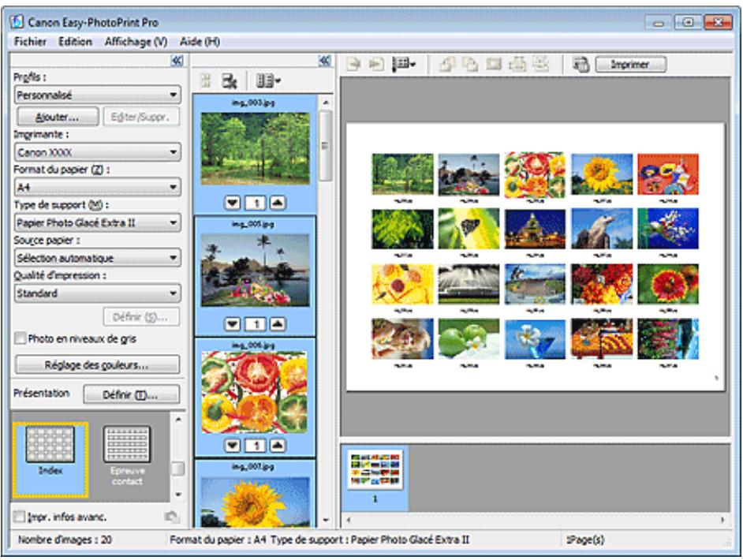Image resolution: width=743 pixels, height=560 pixels.
Task: Click the fifth greyed edit icon in preview toolbar
Action: (540, 64)
